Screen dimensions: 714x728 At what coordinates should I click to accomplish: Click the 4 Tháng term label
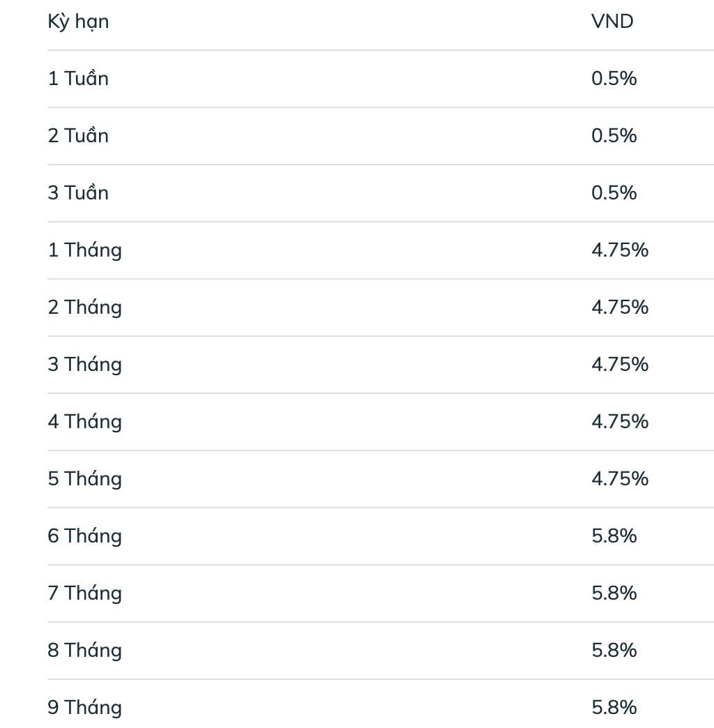click(x=84, y=422)
